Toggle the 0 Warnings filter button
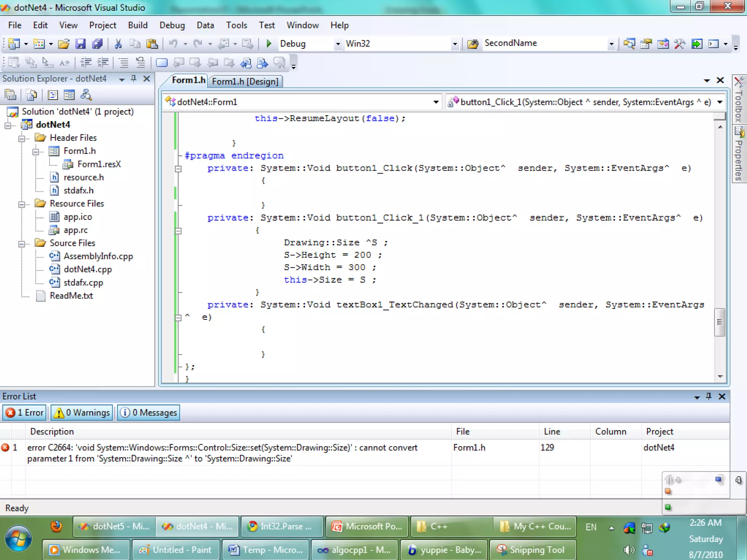Screen dimensions: 747x560 click(82, 412)
